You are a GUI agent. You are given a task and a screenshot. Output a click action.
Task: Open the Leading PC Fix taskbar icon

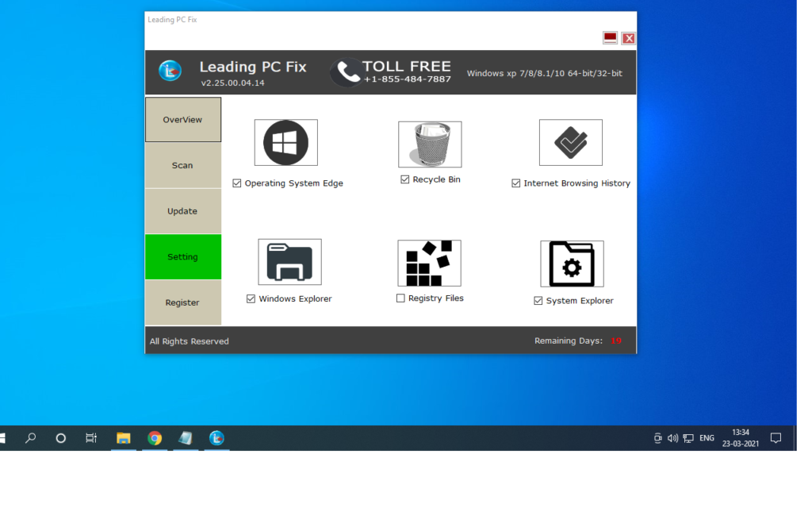[216, 437]
